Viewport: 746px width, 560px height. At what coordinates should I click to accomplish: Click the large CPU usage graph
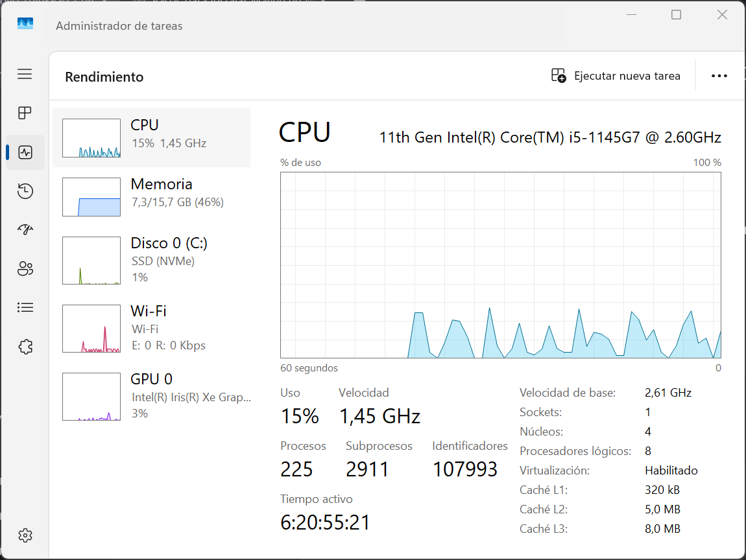tap(499, 266)
